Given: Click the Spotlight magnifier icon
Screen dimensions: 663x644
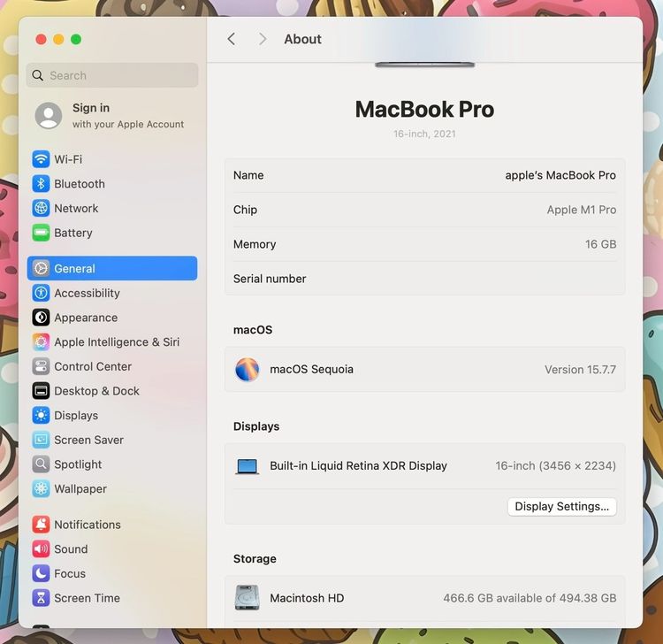Looking at the screenshot, I should click(x=41, y=465).
